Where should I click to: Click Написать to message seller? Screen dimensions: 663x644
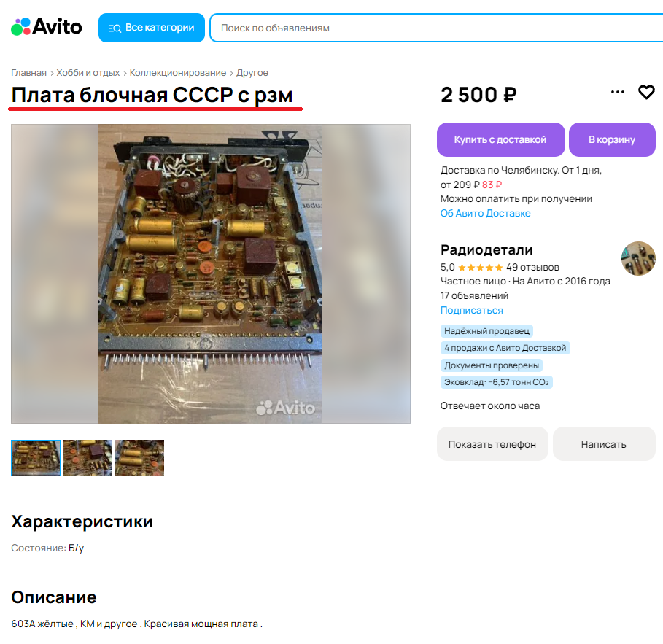(603, 444)
